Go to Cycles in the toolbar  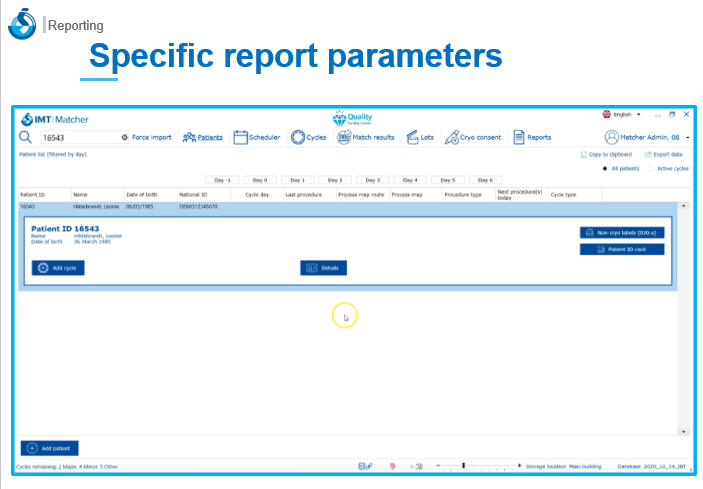pos(309,137)
